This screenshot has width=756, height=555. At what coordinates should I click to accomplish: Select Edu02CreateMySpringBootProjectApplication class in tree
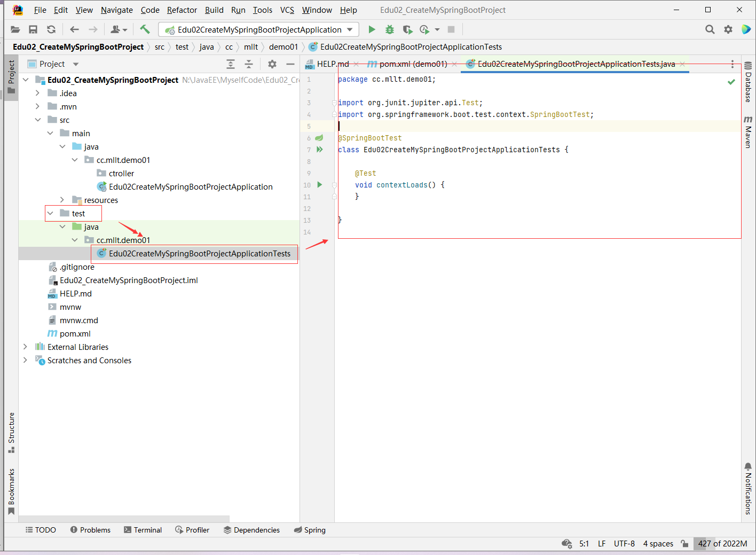(x=191, y=186)
